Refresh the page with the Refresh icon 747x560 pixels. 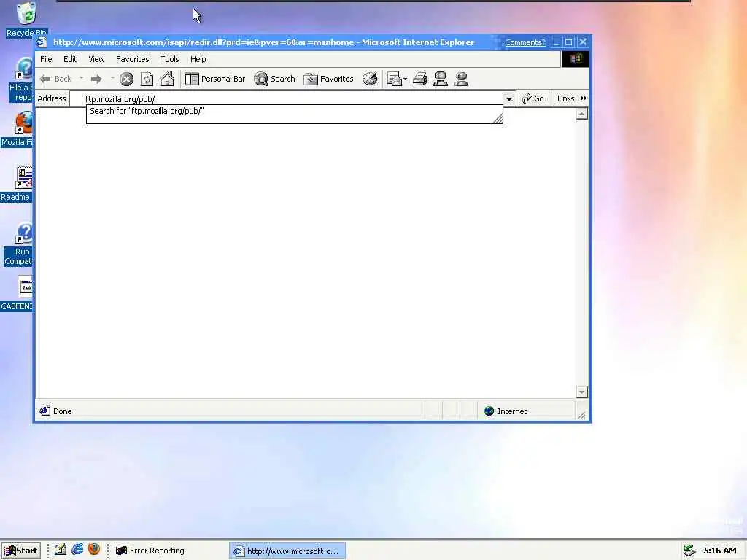pyautogui.click(x=147, y=79)
